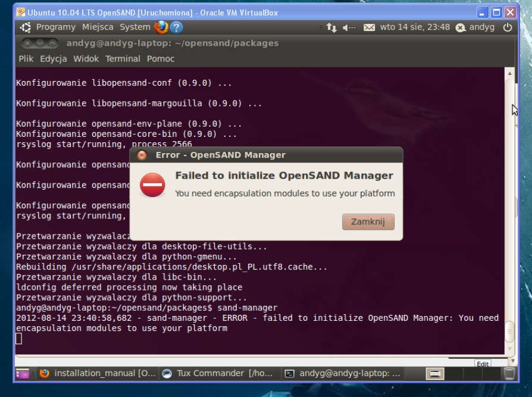Click 'You need encapsulation modules' message text
532x397 pixels.
pos(285,193)
